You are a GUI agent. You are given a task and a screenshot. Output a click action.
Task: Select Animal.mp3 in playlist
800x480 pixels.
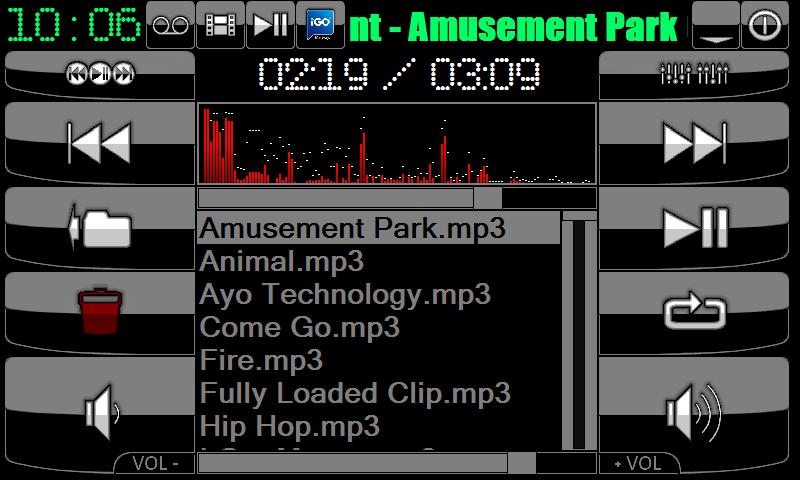[x=379, y=261]
